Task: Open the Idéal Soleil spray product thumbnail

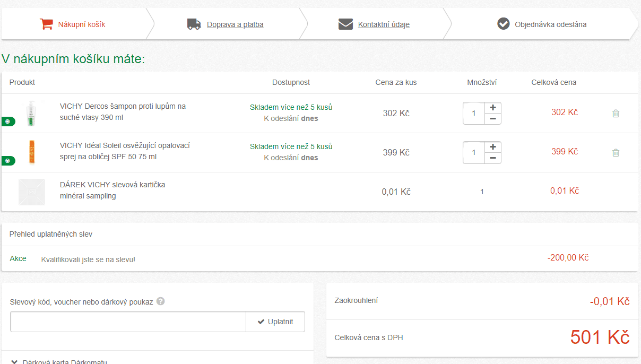Action: point(31,152)
